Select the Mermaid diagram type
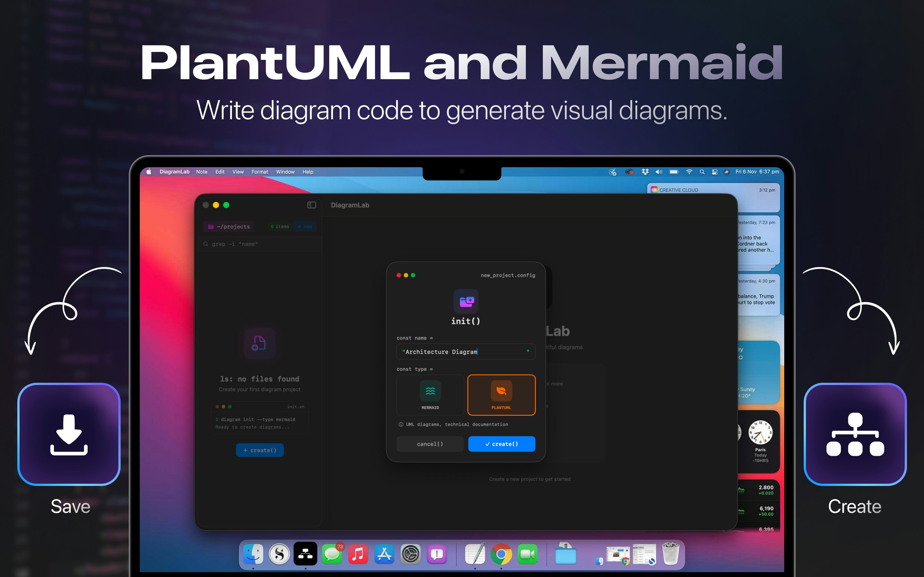Screen dimensions: 924x577 click(x=430, y=395)
